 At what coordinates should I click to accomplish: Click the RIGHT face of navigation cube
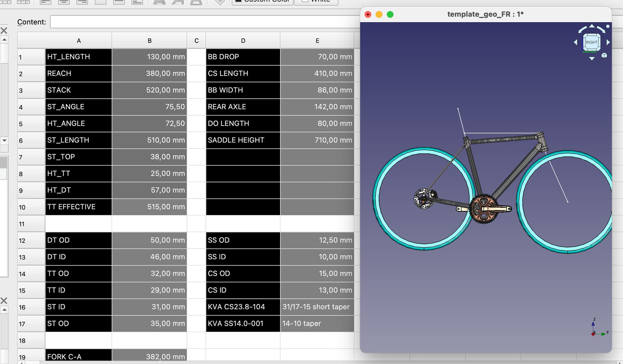coord(592,42)
